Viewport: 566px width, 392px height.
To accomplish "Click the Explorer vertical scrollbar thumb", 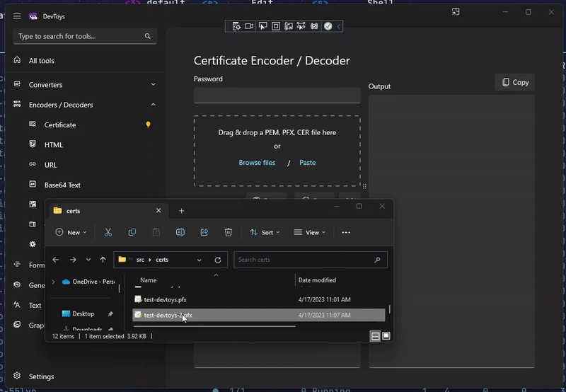I will coord(390,309).
